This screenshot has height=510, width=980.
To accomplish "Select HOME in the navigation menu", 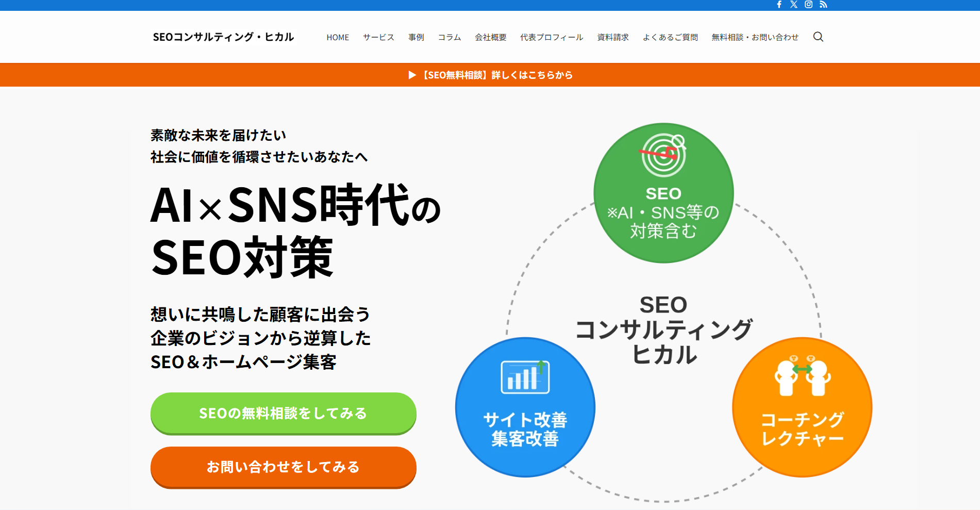I will click(x=338, y=37).
